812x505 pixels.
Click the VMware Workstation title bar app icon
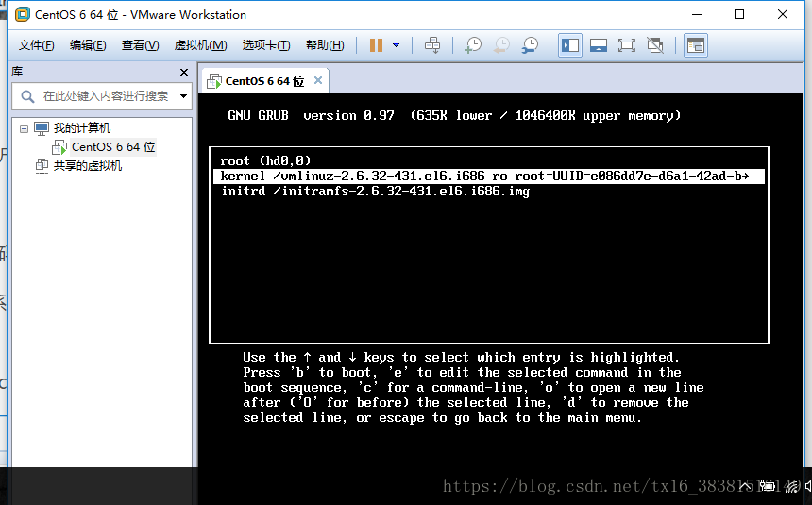[23, 14]
